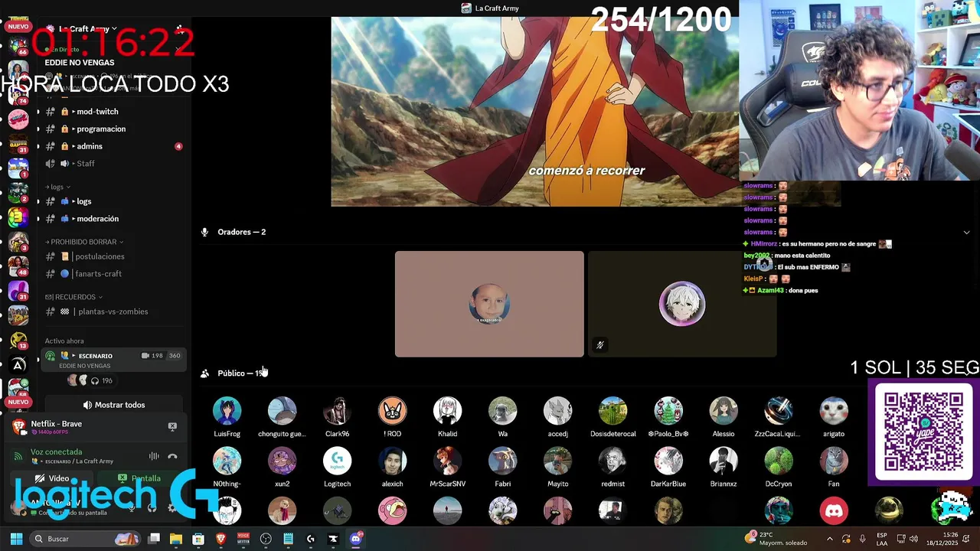Select audience member redmist avatar
The image size is (980, 551).
tap(612, 461)
